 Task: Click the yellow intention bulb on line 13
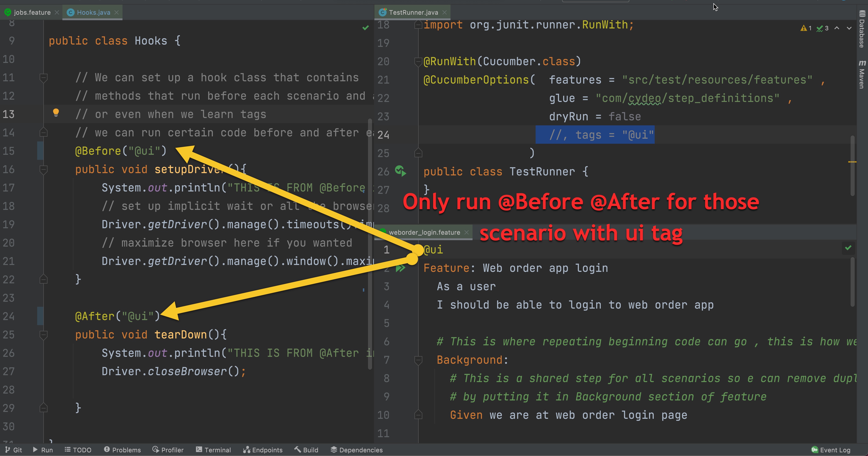[56, 113]
